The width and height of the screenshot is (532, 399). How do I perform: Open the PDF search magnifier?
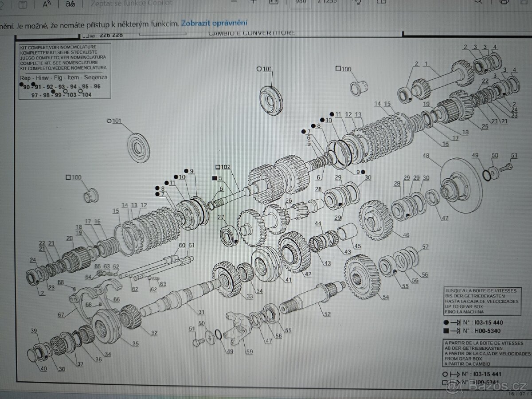pyautogui.click(x=478, y=2)
